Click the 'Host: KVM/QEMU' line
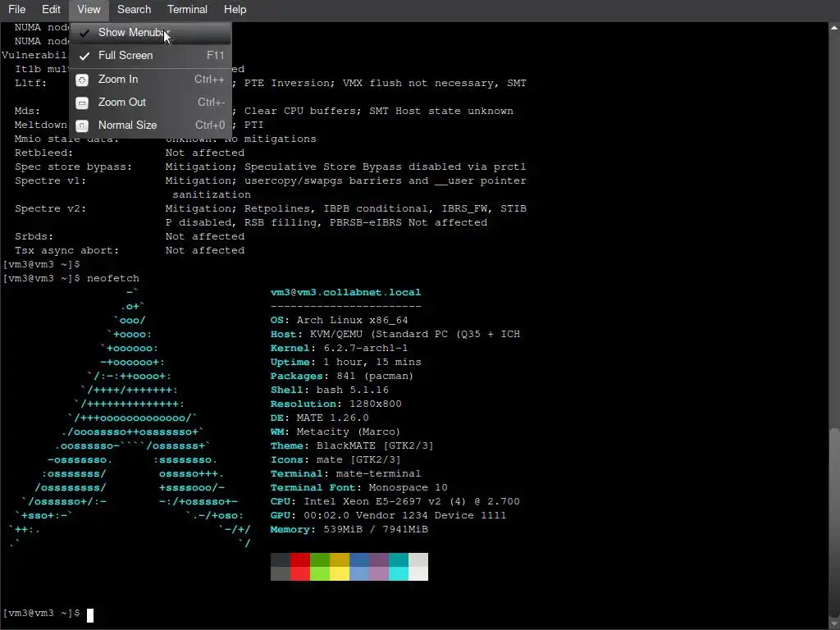 click(395, 335)
